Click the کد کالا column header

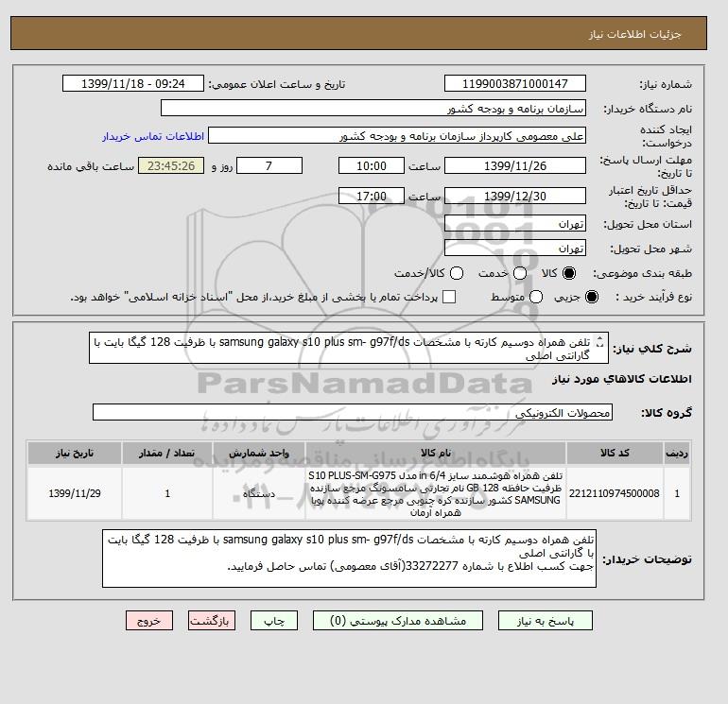(x=615, y=453)
